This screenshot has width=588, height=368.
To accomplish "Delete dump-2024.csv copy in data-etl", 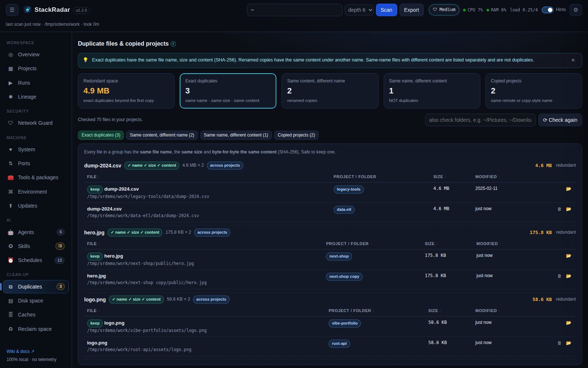I will (559, 209).
